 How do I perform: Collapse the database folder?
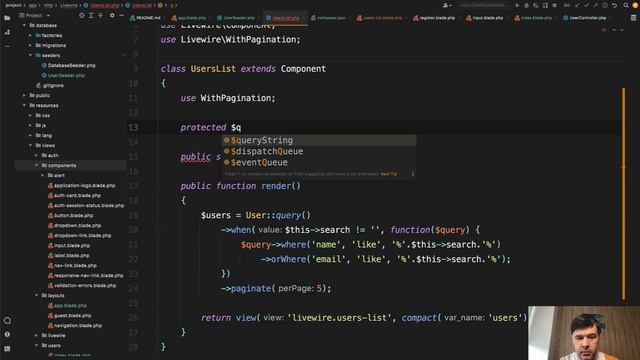24,25
